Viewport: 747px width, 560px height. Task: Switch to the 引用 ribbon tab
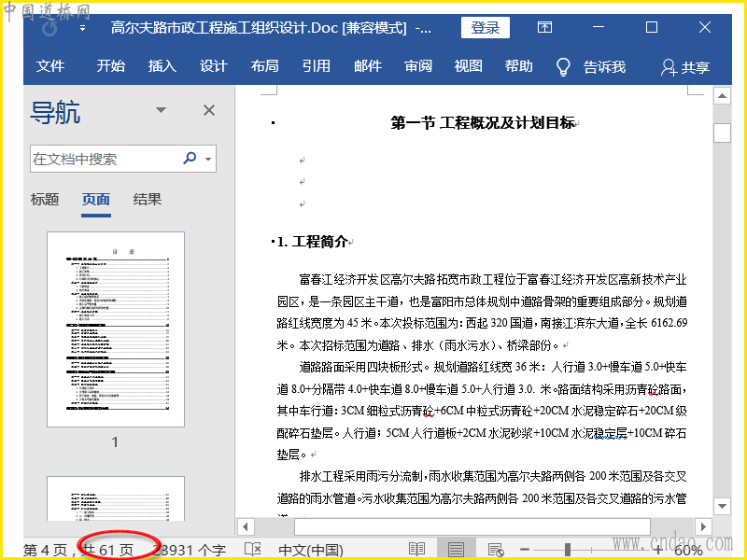(316, 65)
